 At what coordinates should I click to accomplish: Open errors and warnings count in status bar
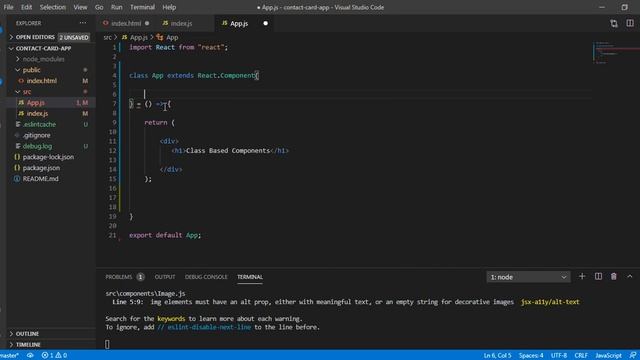point(54,356)
